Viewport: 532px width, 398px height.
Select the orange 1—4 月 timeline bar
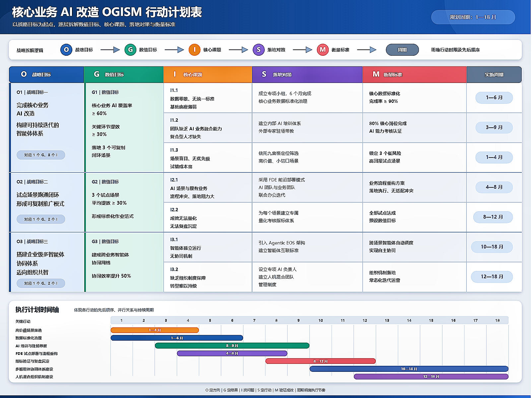[155, 330]
